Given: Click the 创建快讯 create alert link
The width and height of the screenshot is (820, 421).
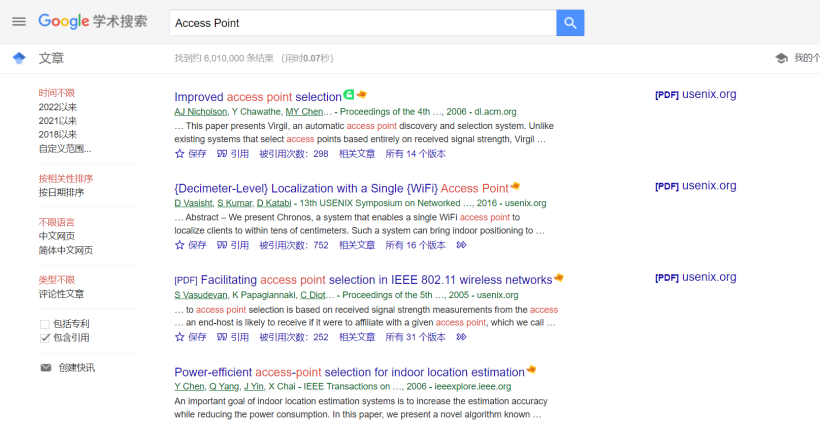Looking at the screenshot, I should [76, 368].
